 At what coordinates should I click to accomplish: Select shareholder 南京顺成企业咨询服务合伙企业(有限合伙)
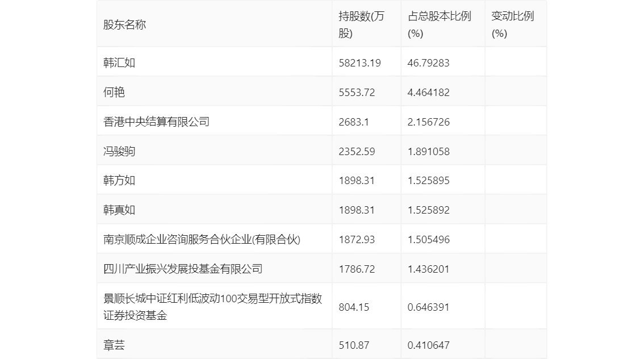coord(202,240)
